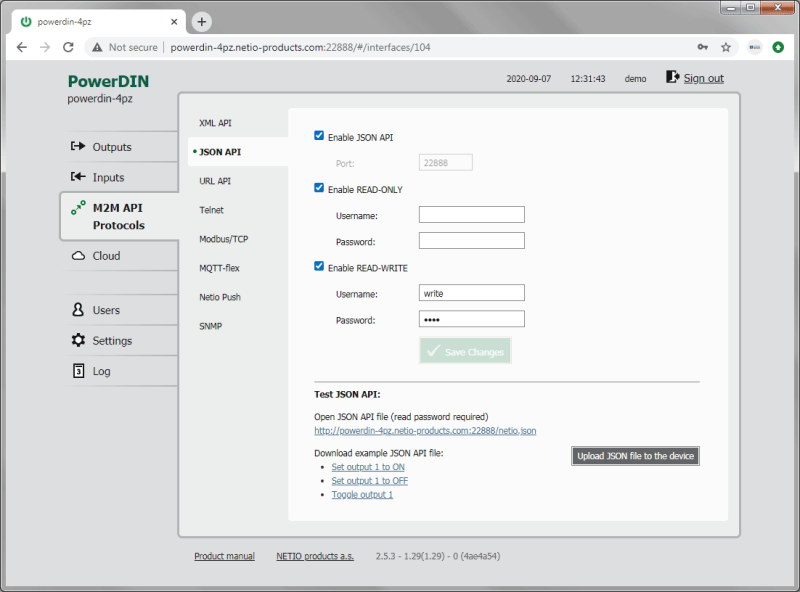Open the MQTT-flex settings tab
Viewport: 800px width, 592px height.
point(222,268)
